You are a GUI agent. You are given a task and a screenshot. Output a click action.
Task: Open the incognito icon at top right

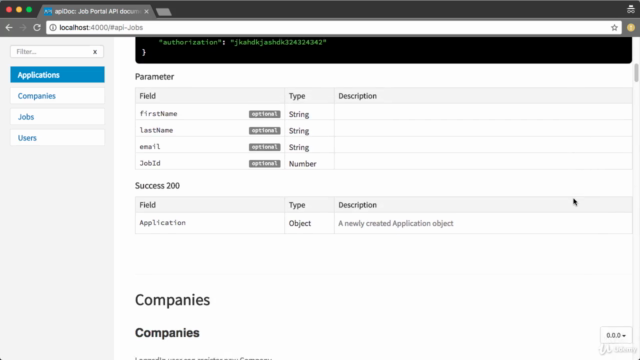631,9
